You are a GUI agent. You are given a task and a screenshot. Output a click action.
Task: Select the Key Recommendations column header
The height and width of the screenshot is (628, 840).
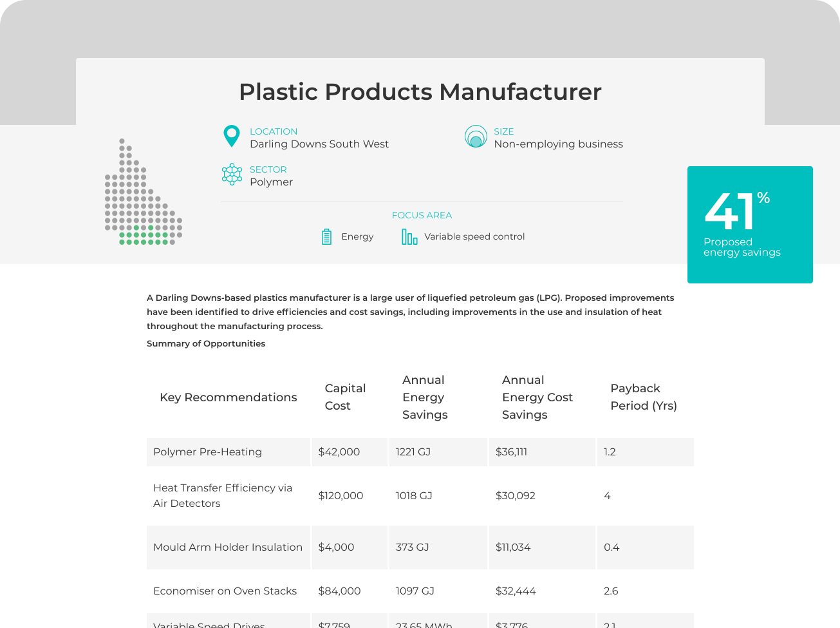tap(228, 397)
